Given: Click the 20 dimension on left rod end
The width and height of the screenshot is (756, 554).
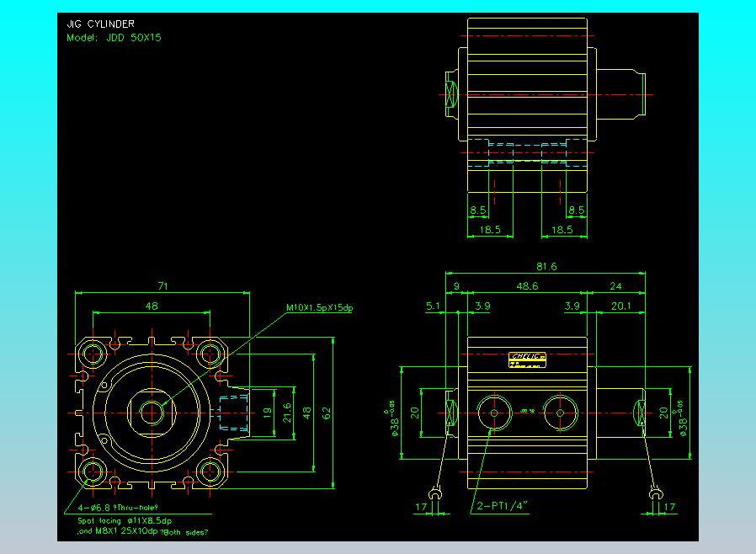Looking at the screenshot, I should [415, 413].
